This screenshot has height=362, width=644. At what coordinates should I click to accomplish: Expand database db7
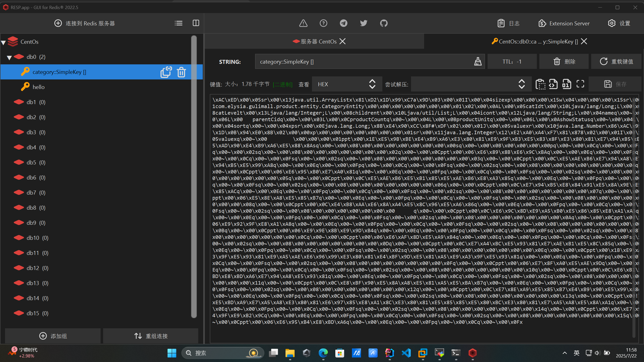(x=36, y=193)
